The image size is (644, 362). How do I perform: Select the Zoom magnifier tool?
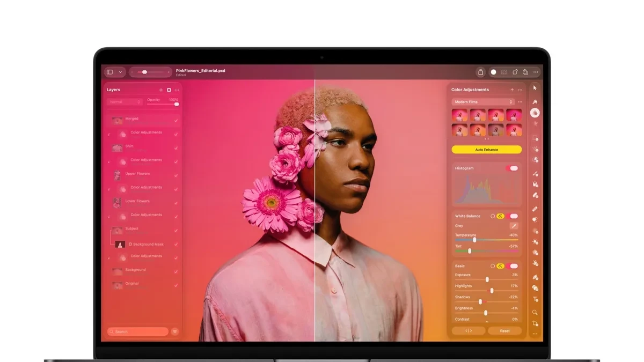click(535, 312)
